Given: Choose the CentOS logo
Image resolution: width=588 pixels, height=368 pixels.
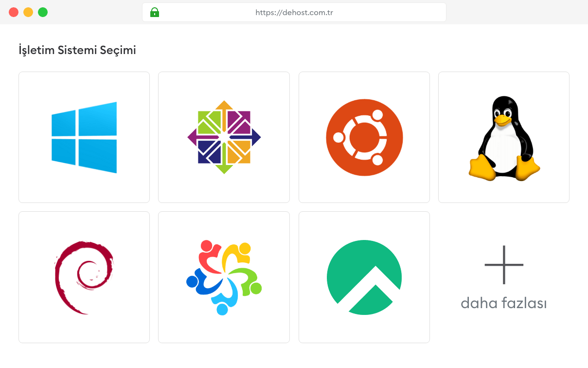Looking at the screenshot, I should point(224,137).
